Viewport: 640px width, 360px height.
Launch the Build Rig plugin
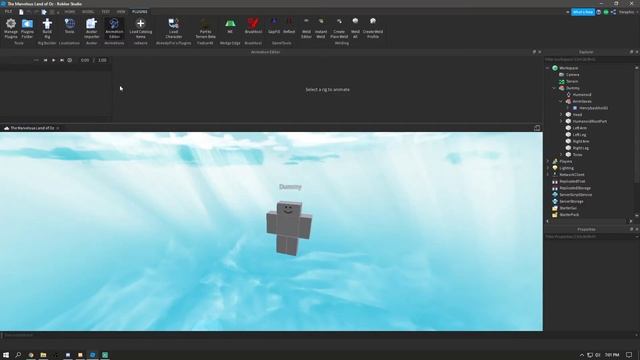[47, 28]
